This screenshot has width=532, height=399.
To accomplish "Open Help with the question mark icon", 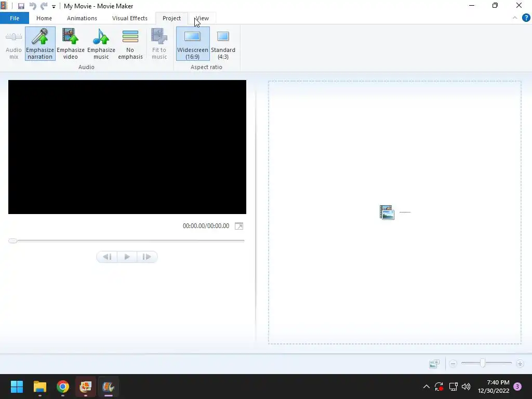I will coord(526,18).
